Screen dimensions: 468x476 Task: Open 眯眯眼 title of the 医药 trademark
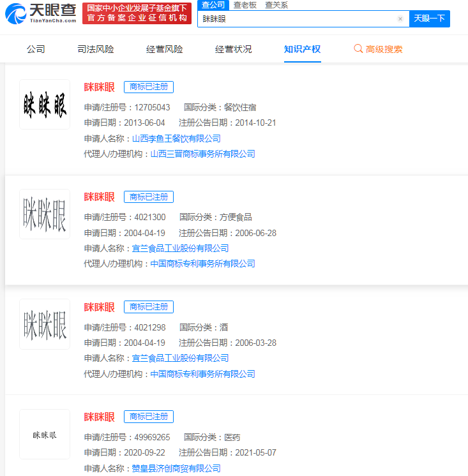click(x=100, y=417)
